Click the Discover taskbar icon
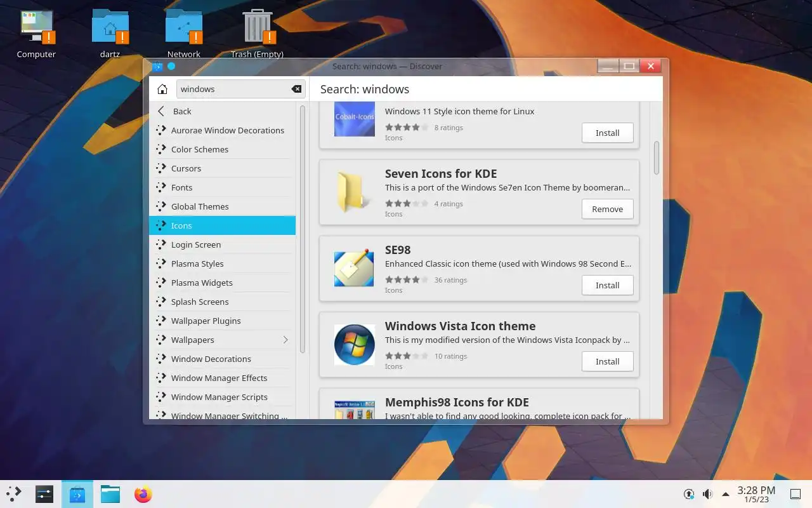 click(77, 494)
